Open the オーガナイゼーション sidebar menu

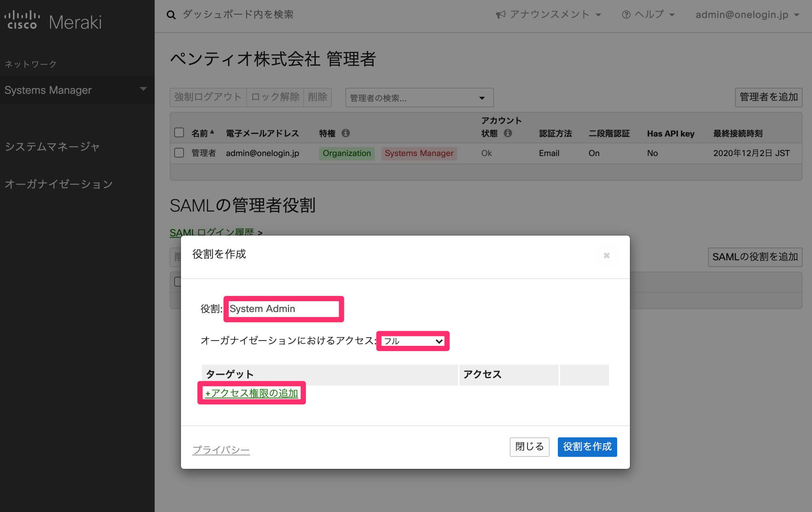(59, 184)
